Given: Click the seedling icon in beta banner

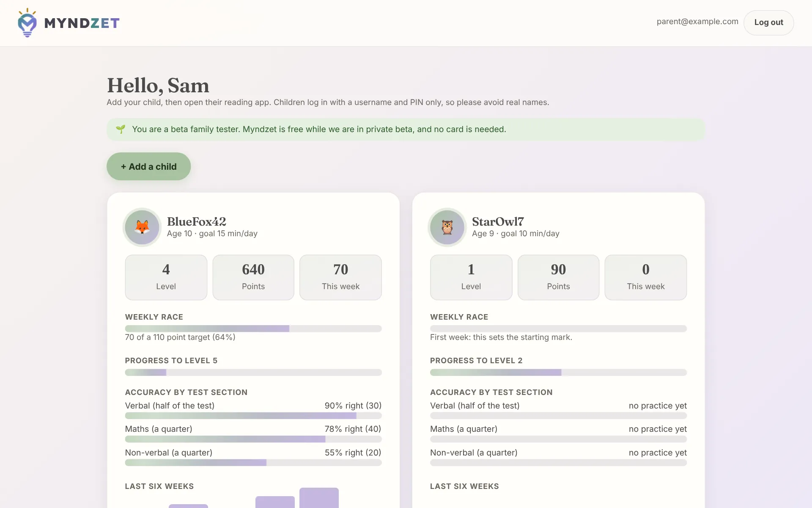Looking at the screenshot, I should (121, 129).
